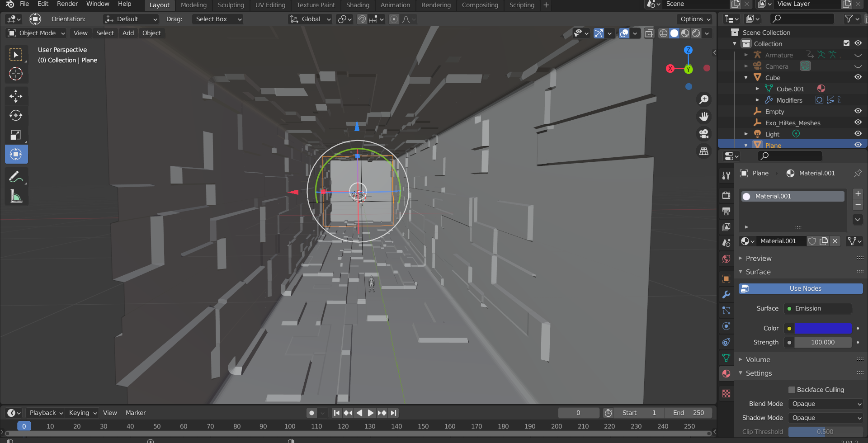Click the Z axis on navigation gizmo
Screen dimensions: 868x443
[688, 50]
